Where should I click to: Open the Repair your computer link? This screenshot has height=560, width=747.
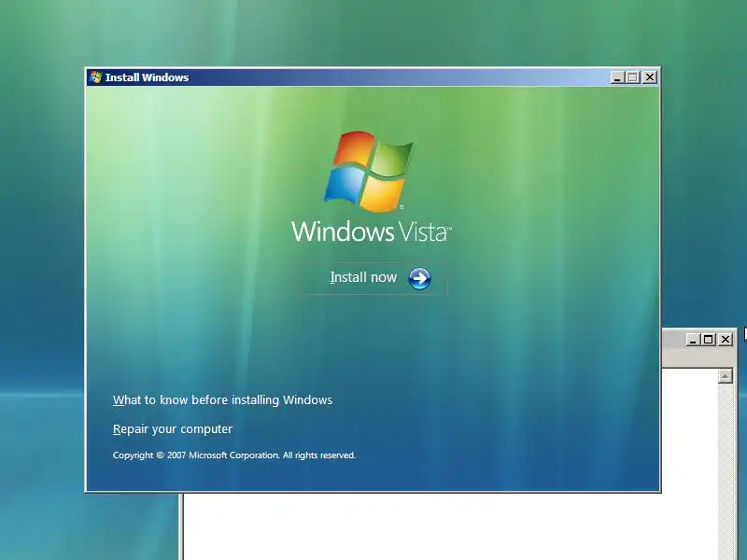click(x=173, y=429)
